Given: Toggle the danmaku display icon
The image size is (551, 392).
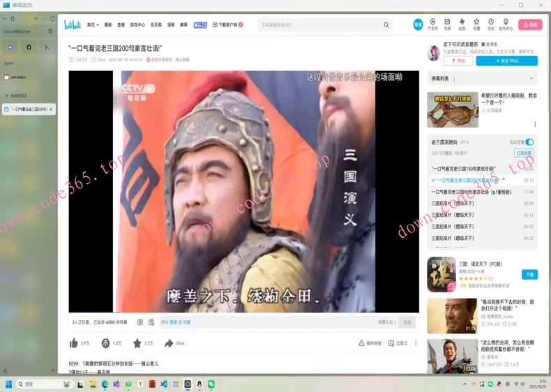Looking at the screenshot, I should pos(140,322).
